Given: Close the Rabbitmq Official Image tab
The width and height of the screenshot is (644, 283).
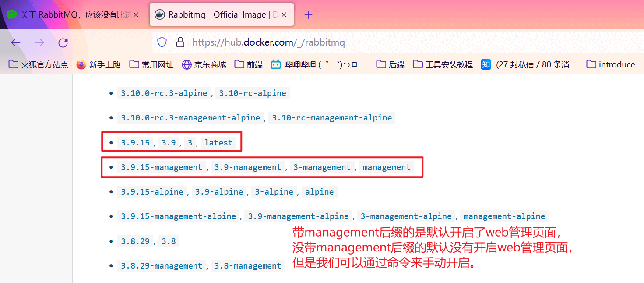Looking at the screenshot, I should coord(284,15).
